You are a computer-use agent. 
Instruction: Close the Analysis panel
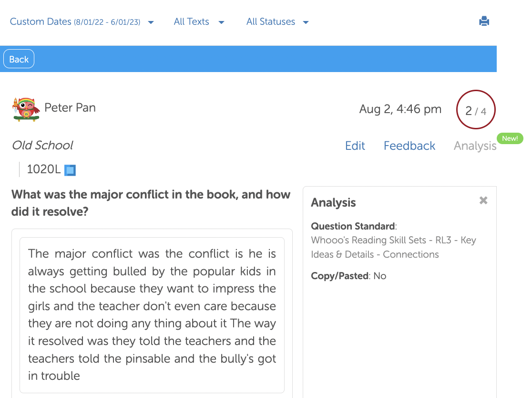click(483, 200)
